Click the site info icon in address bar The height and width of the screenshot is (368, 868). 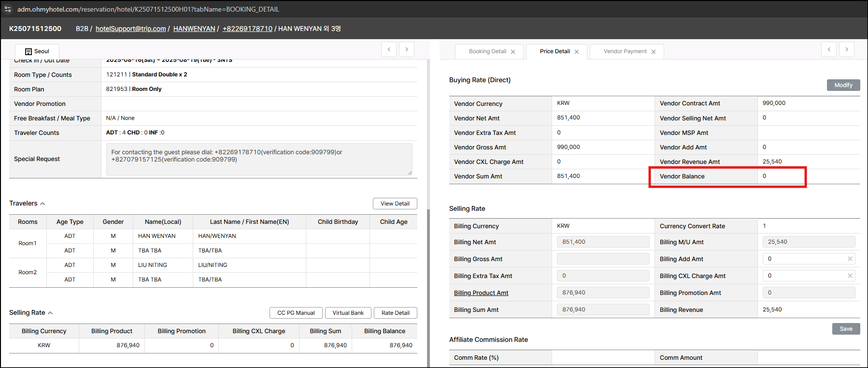[x=8, y=9]
